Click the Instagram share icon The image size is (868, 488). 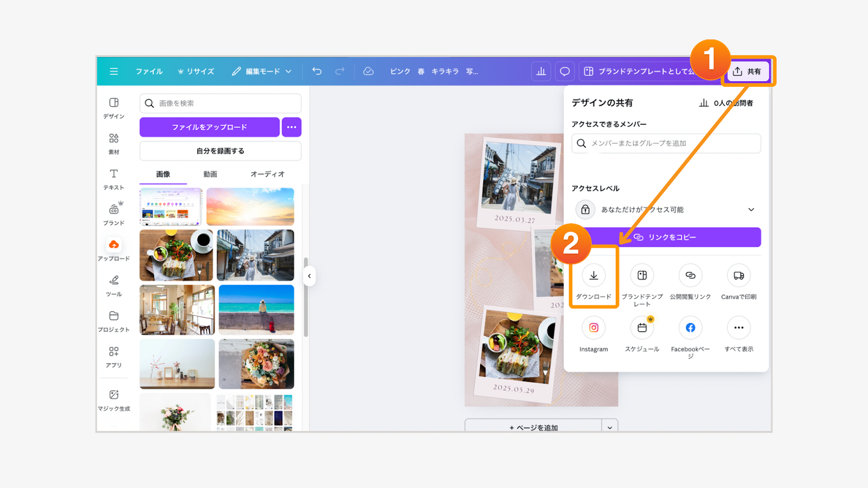(x=593, y=328)
